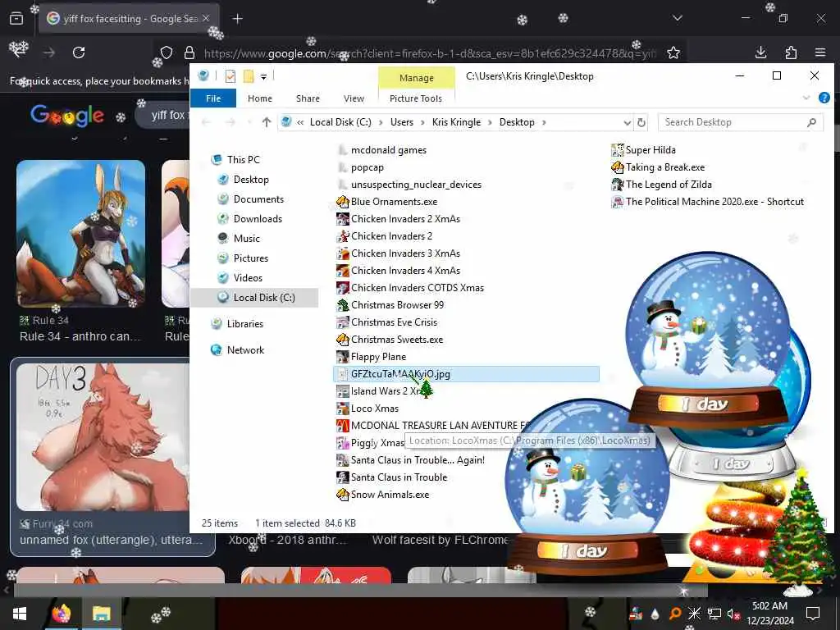840x630 pixels.
Task: Open a new Firefox tab
Action: coord(238,19)
